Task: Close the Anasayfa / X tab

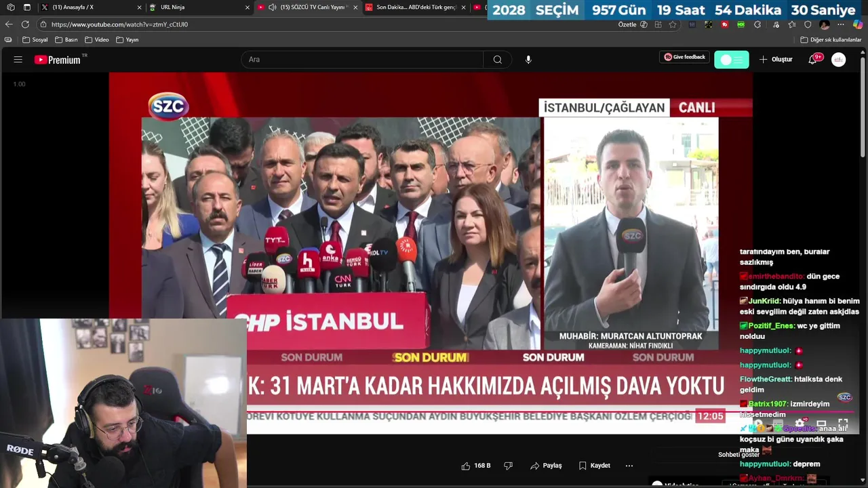Action: pos(140,7)
